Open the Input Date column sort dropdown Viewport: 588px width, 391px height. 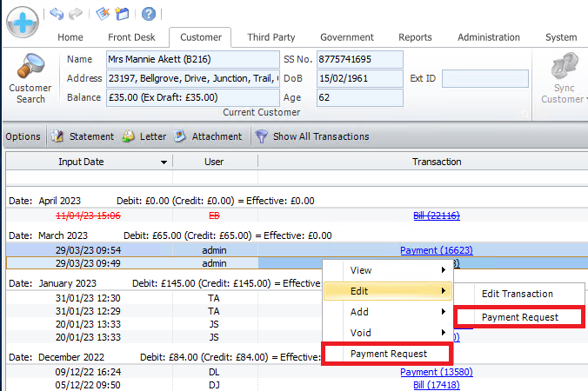pos(164,162)
